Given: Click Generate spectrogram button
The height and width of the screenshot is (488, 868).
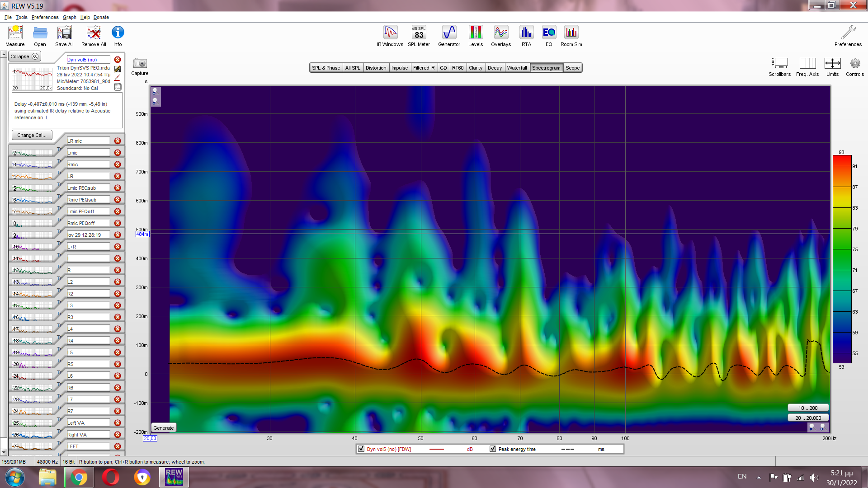Looking at the screenshot, I should [163, 428].
